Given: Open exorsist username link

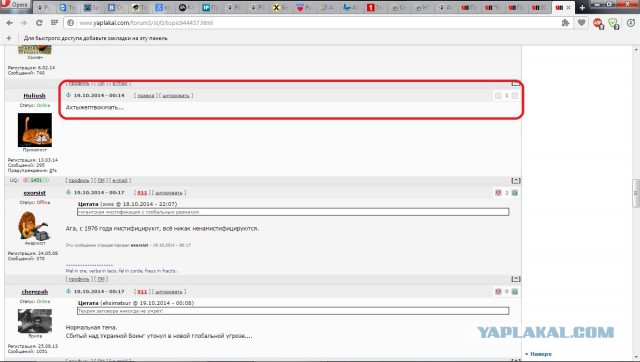Looking at the screenshot, I should point(34,193).
